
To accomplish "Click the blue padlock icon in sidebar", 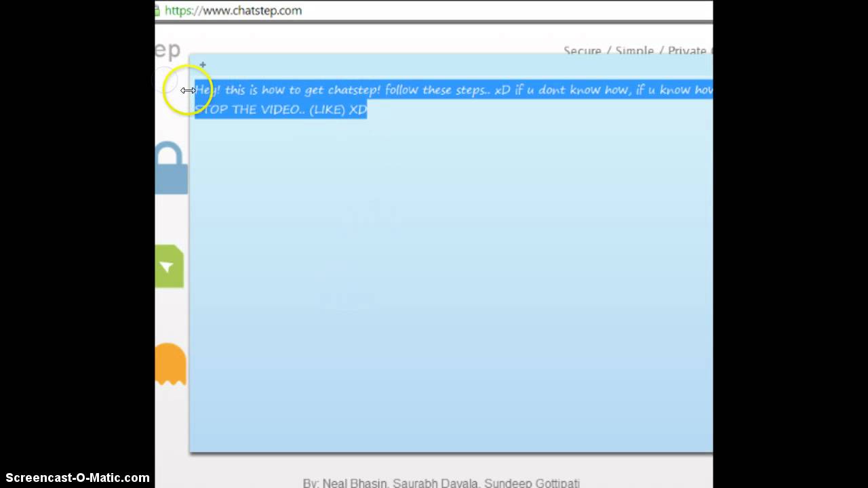I will [171, 168].
